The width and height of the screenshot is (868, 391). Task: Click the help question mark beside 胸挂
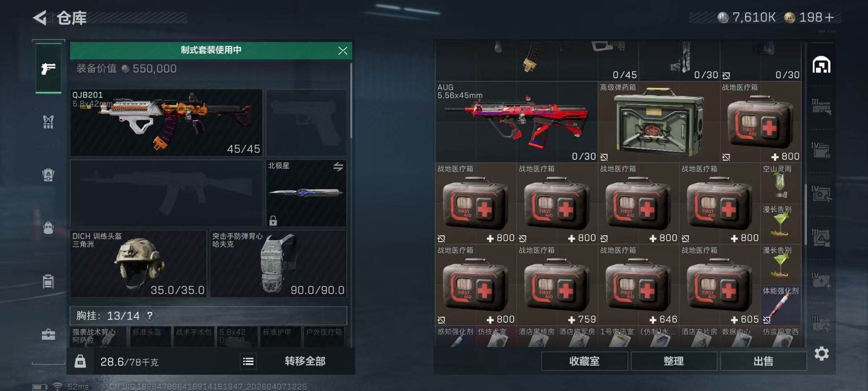(150, 315)
